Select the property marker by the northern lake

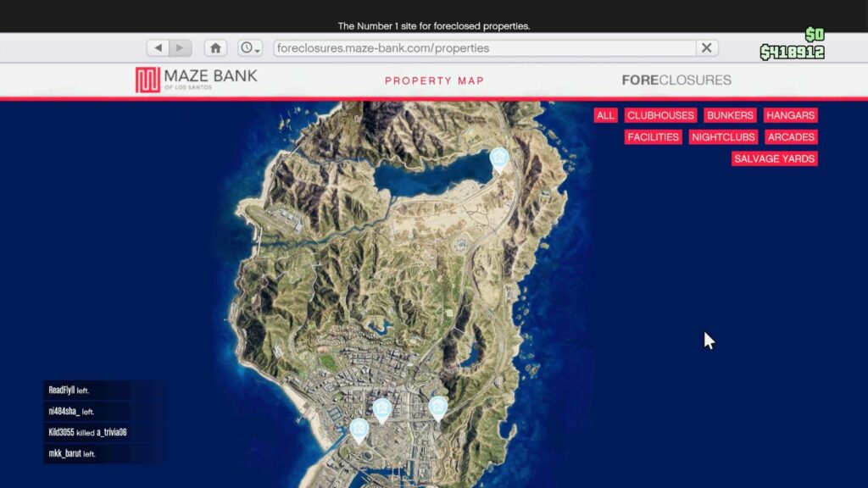499,158
